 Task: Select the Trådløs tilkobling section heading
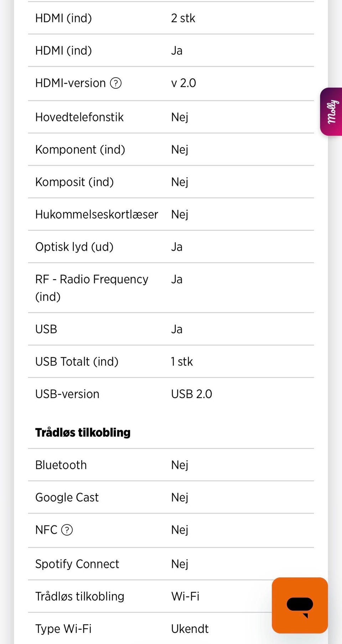click(83, 433)
